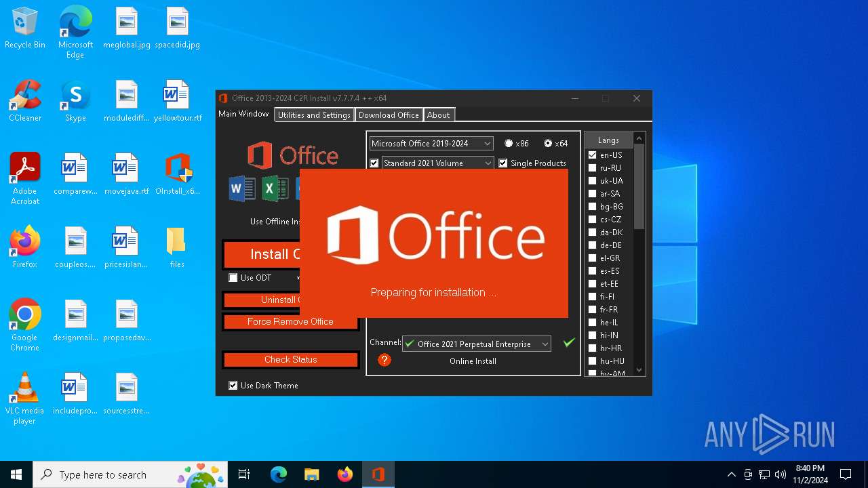Select the x86 architecture radio button
Viewport: 868px width, 488px height.
(x=509, y=143)
